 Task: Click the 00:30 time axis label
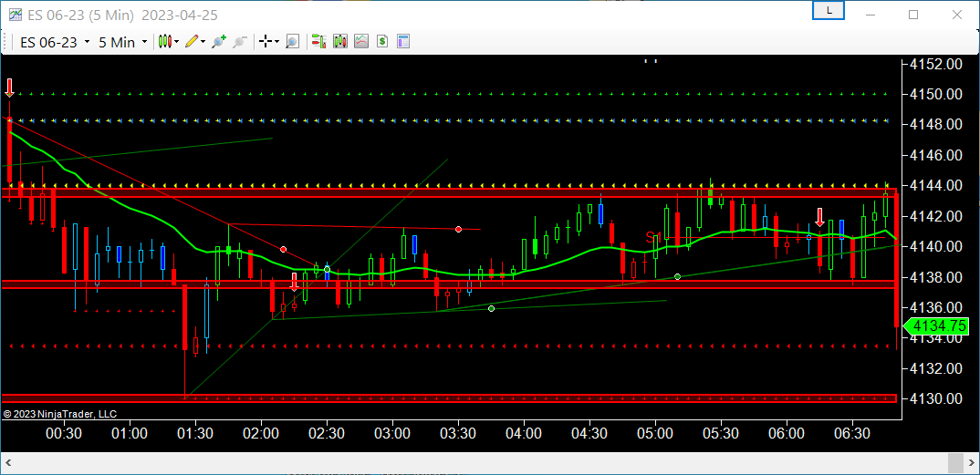[x=65, y=432]
